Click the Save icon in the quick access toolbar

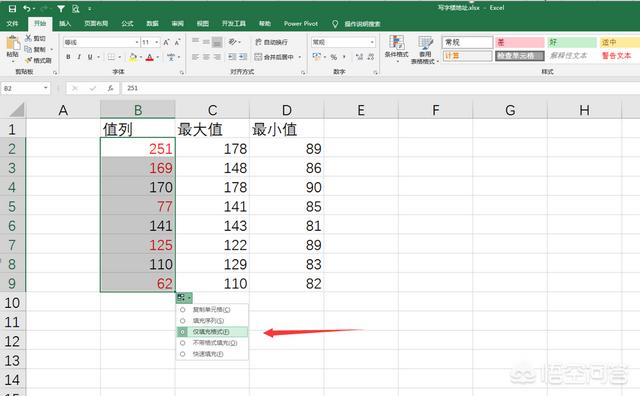point(12,8)
